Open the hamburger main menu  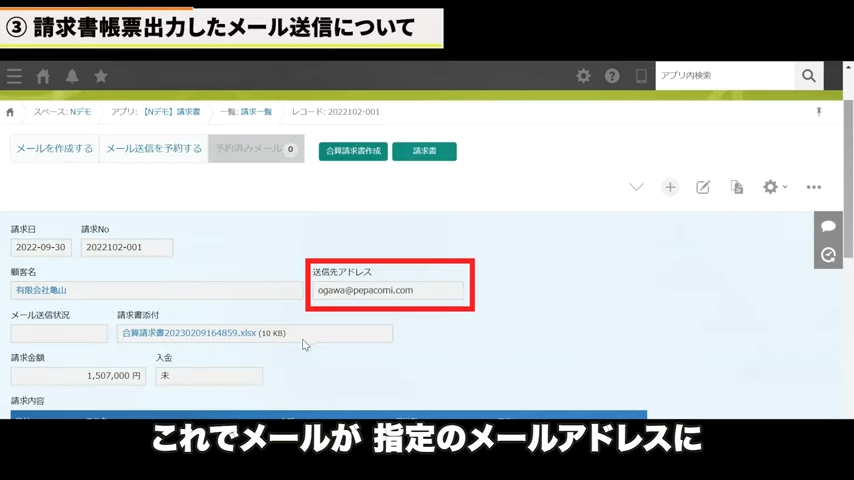[14, 76]
